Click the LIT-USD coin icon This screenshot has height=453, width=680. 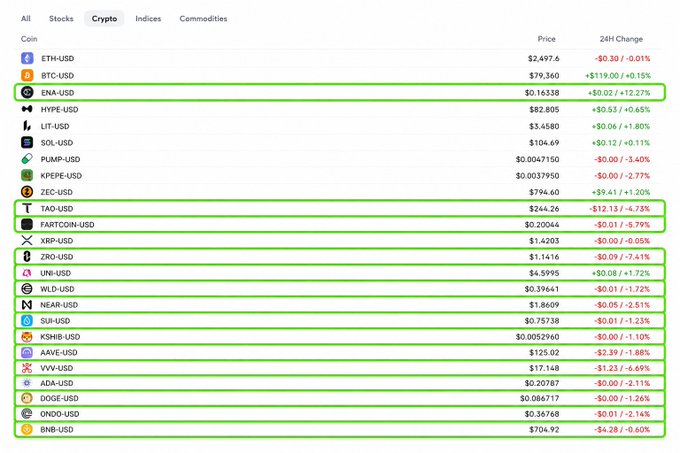pos(27,126)
